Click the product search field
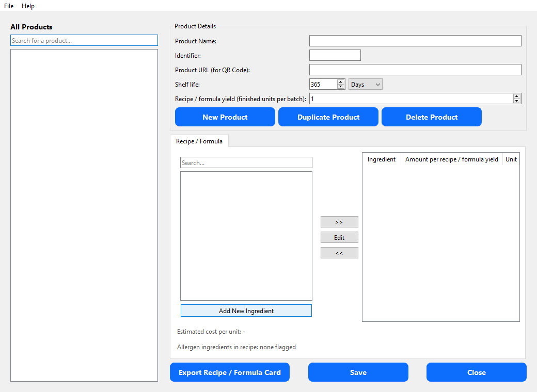 (x=84, y=40)
